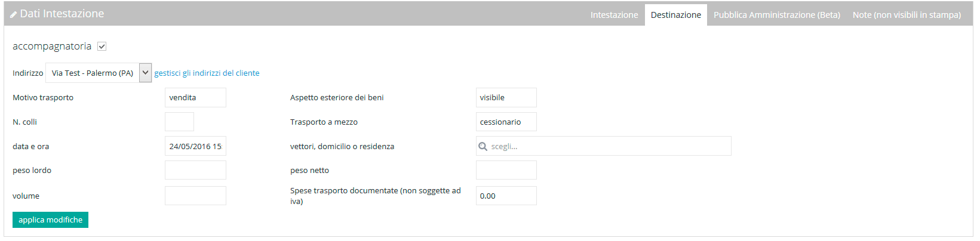Switch to the Intestazione tab

click(614, 15)
